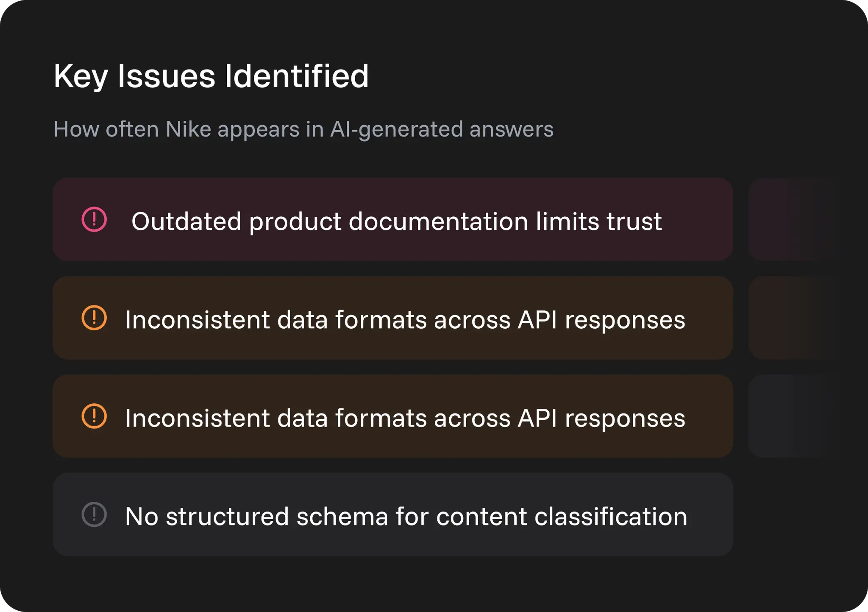The height and width of the screenshot is (612, 868).
Task: Click the word Outdated in the pink issue row
Action: (x=186, y=221)
